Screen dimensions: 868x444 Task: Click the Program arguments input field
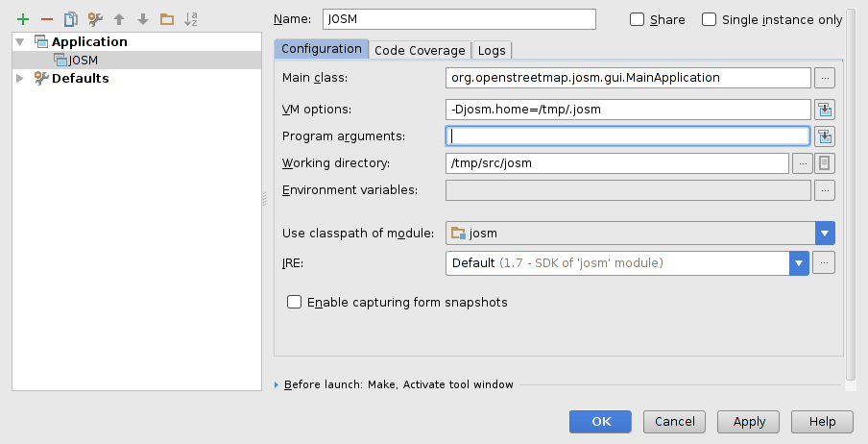pos(629,136)
